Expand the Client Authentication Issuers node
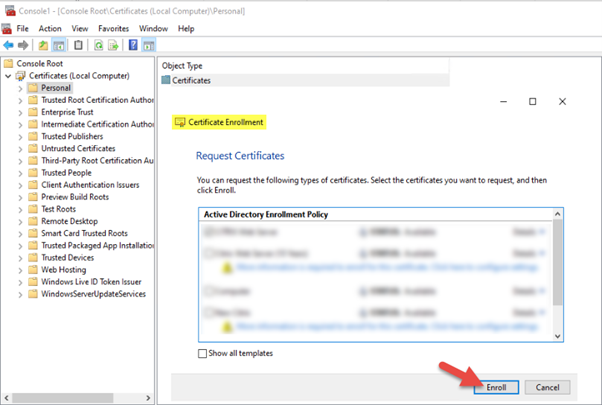 pyautogui.click(x=20, y=185)
